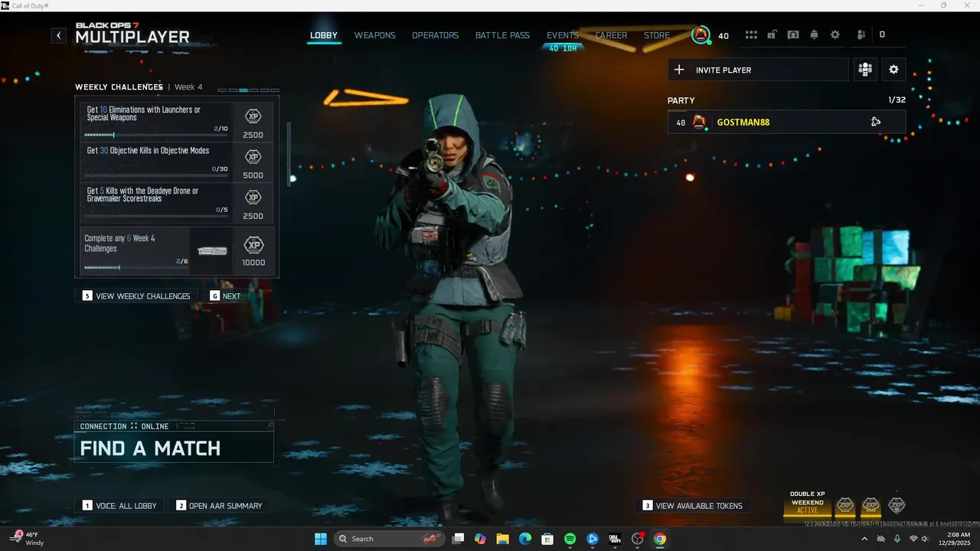Screen dimensions: 980x551
Task: Open the group channels icon beside Invite Player
Action: 865,70
